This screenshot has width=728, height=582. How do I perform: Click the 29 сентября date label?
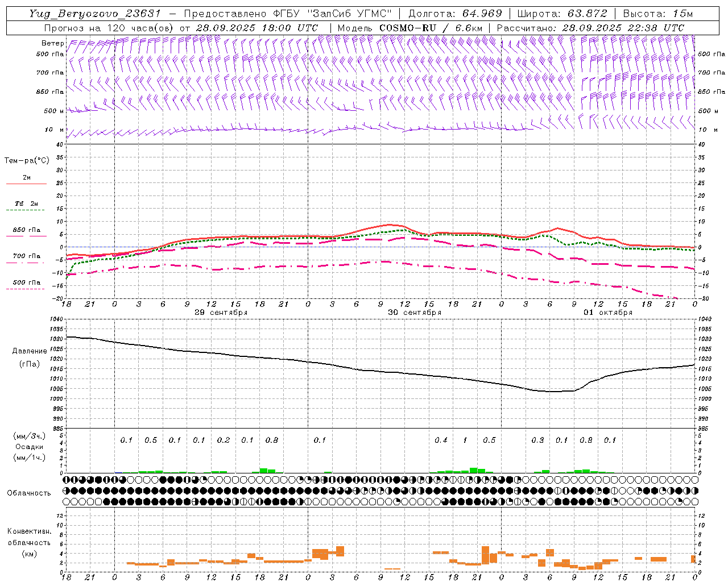tap(221, 313)
